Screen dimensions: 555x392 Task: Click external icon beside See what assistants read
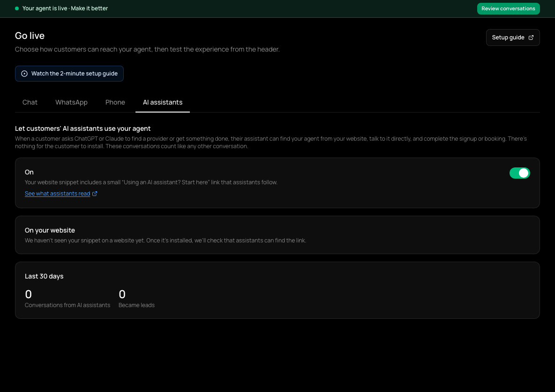click(95, 194)
